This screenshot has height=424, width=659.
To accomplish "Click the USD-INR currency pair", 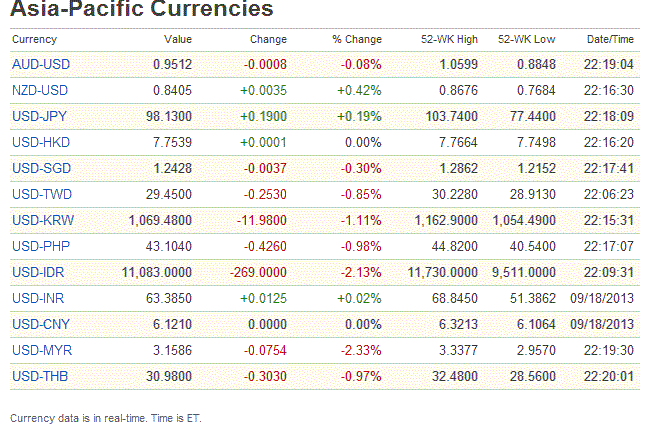I will [x=40, y=298].
